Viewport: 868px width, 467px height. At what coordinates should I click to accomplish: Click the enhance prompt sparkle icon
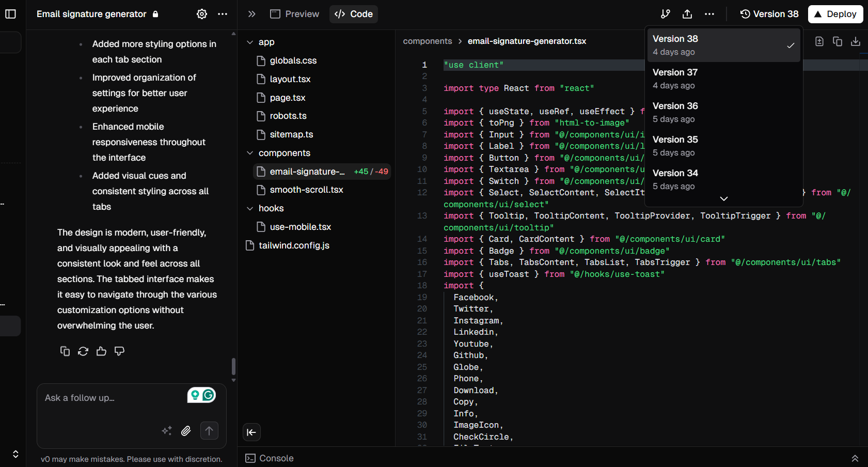tap(167, 431)
